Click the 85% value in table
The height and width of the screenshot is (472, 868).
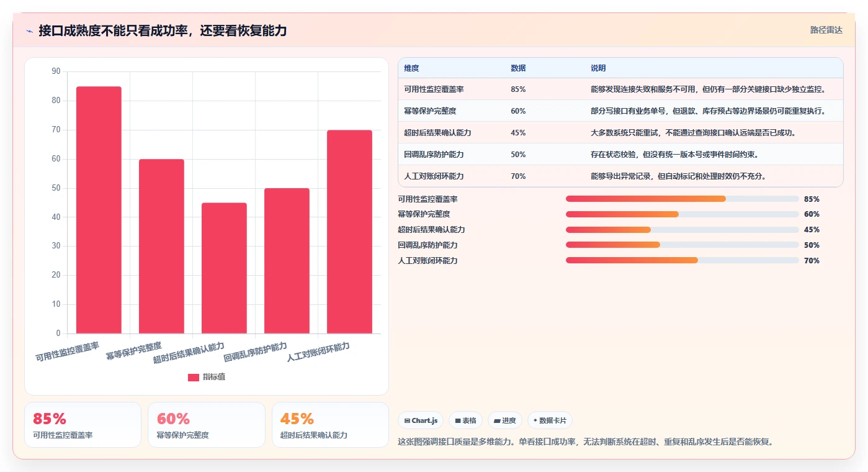(518, 89)
